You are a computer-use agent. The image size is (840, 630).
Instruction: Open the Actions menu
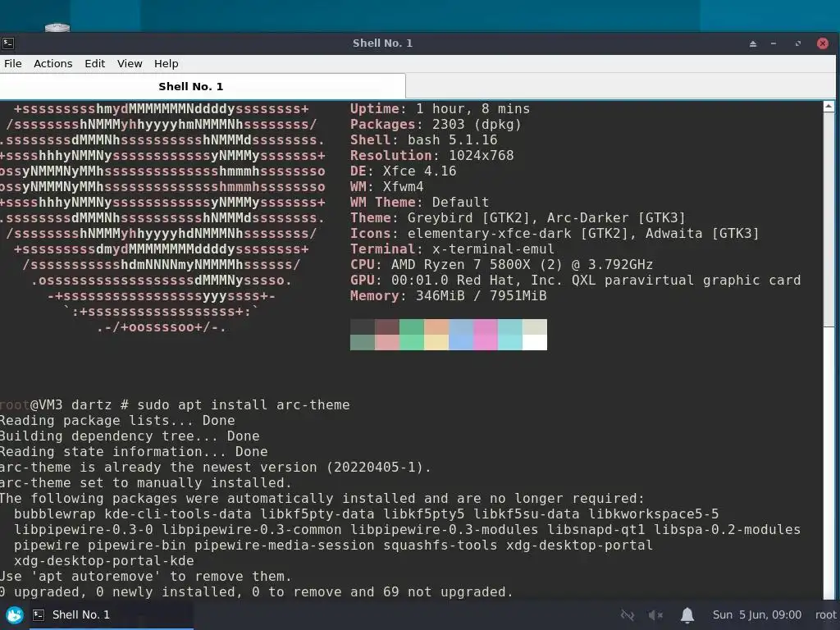53,64
